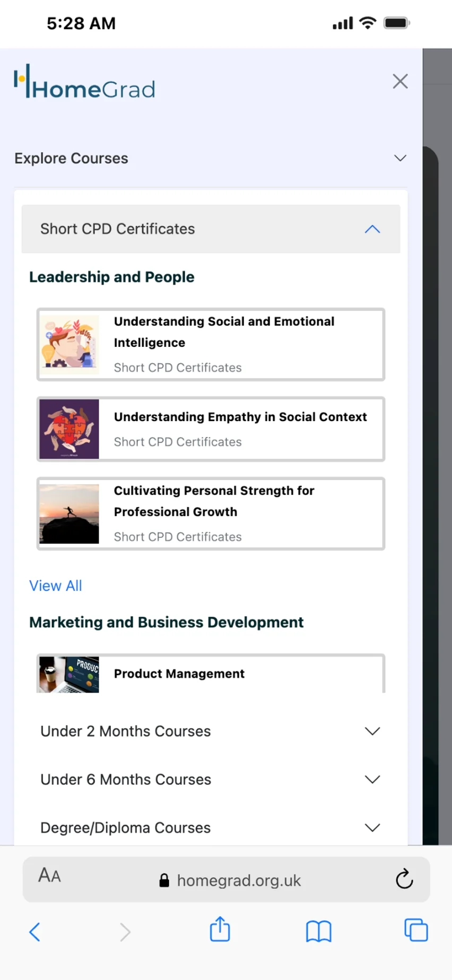This screenshot has height=980, width=452.
Task: Select the Safari share icon
Action: pyautogui.click(x=220, y=930)
